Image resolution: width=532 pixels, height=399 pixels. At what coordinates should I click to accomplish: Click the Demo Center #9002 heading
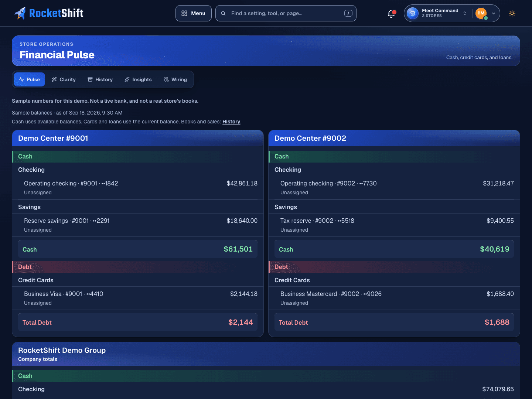[x=310, y=138]
